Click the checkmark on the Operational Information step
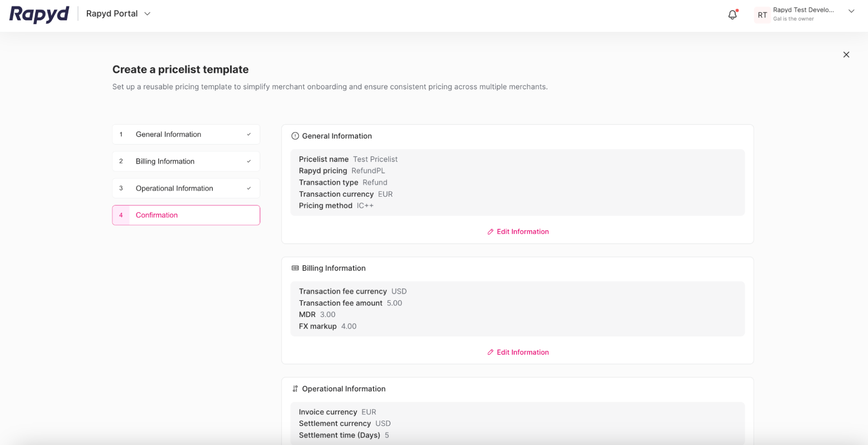This screenshot has height=445, width=868. [x=248, y=188]
